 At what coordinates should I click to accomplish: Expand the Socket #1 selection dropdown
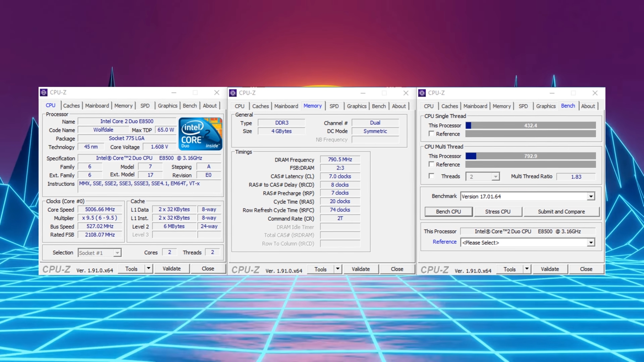point(117,253)
